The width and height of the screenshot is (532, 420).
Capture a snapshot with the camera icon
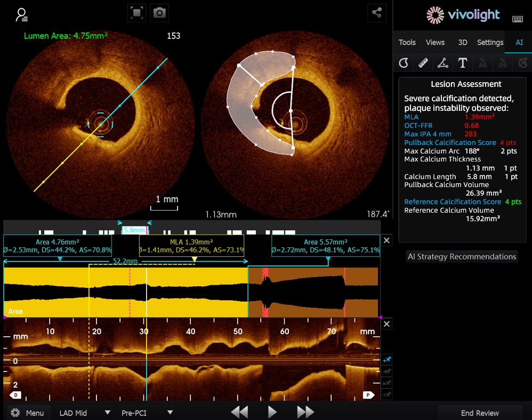click(x=159, y=13)
